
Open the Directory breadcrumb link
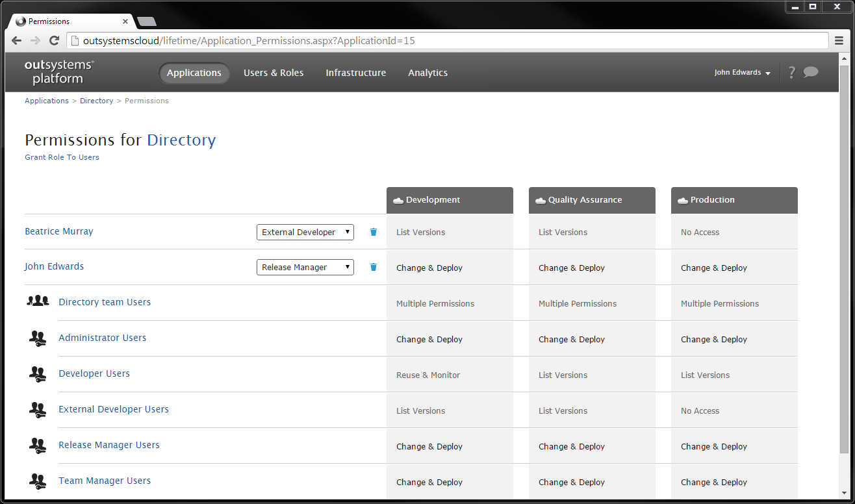[96, 101]
